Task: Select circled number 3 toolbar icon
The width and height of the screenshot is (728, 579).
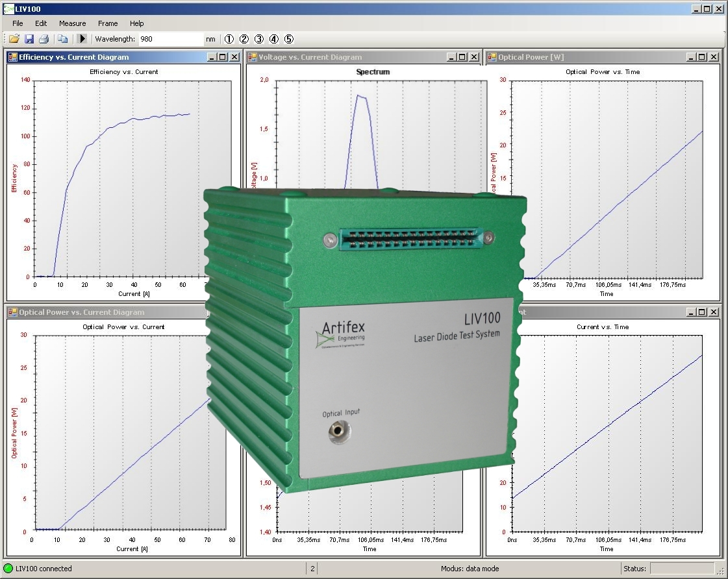Action: (x=259, y=39)
